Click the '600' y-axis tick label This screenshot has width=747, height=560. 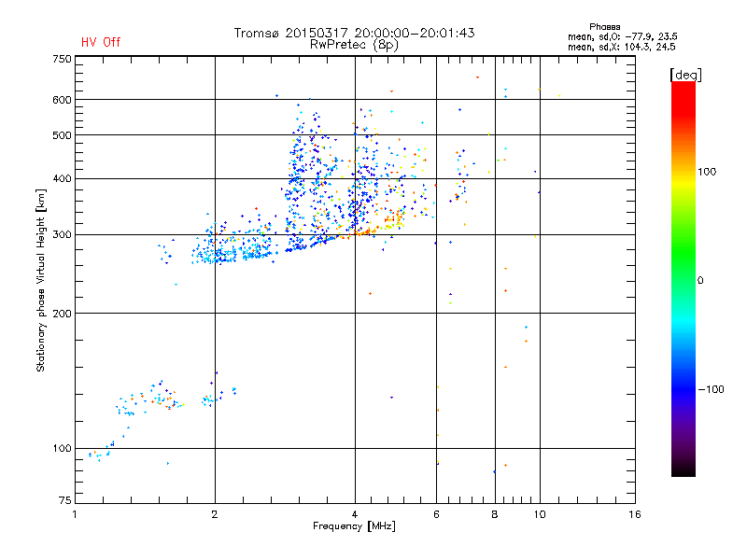pos(63,100)
